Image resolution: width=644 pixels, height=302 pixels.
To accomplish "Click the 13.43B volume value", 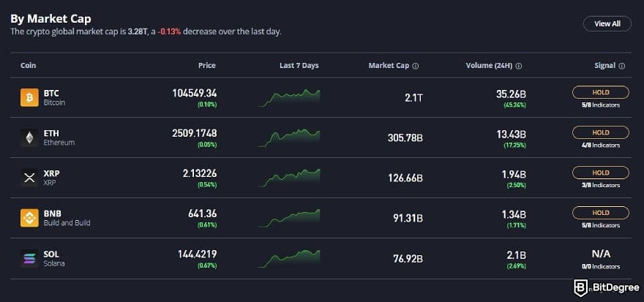I will pos(511,135).
